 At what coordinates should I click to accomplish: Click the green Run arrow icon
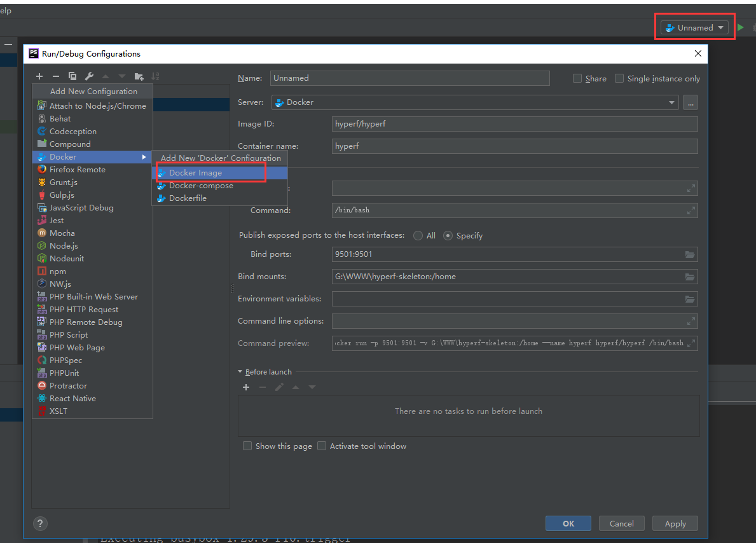coord(740,27)
